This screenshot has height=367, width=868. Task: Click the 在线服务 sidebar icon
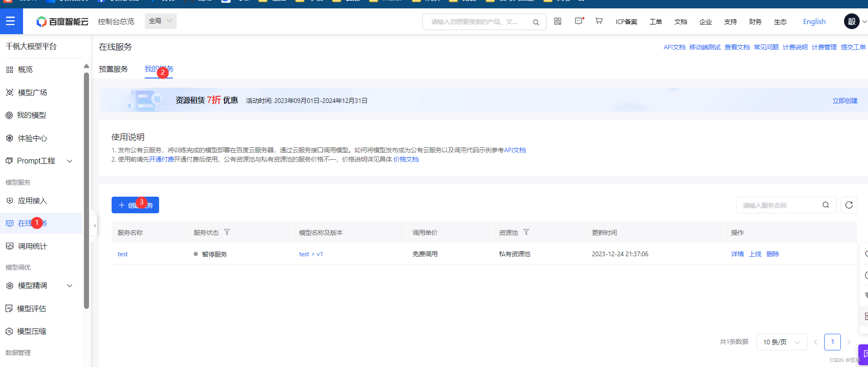pos(9,223)
